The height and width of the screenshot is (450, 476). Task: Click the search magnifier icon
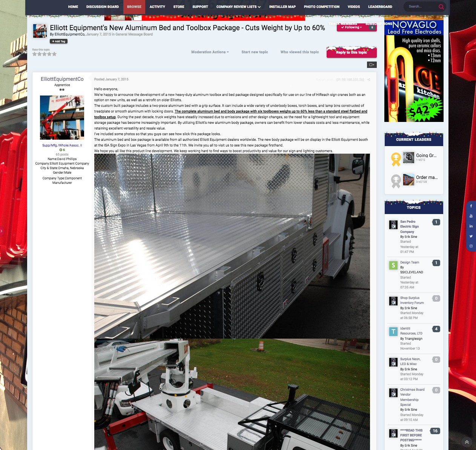pyautogui.click(x=441, y=7)
